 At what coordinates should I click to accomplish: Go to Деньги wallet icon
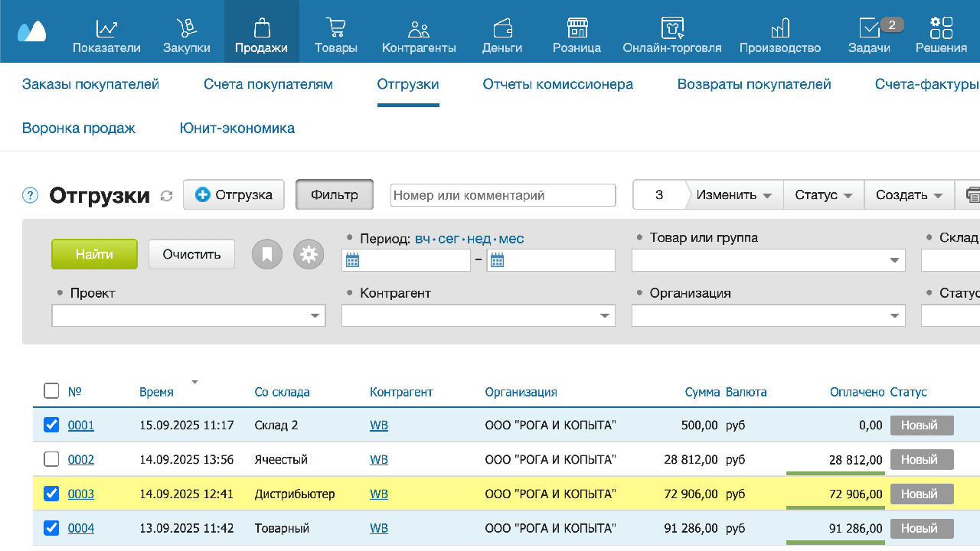[502, 30]
